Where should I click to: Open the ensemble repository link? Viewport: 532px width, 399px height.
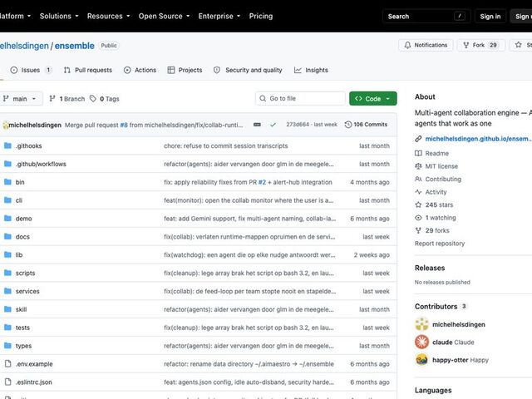click(75, 46)
